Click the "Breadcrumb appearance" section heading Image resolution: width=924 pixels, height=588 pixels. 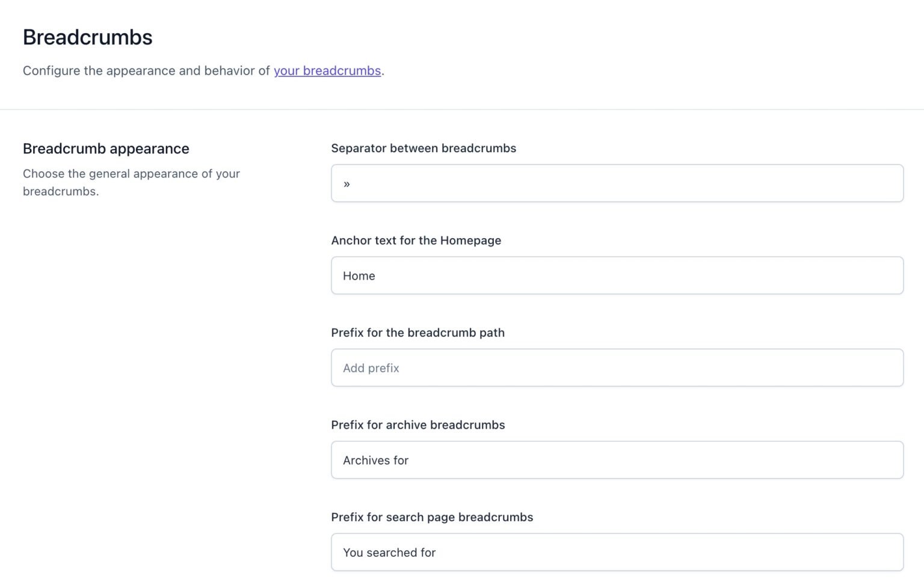tap(106, 149)
